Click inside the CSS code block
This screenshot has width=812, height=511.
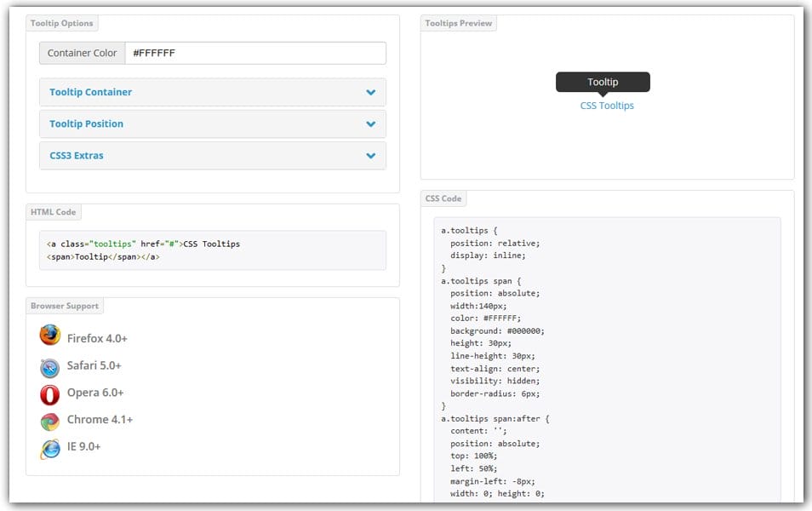pyautogui.click(x=607, y=358)
